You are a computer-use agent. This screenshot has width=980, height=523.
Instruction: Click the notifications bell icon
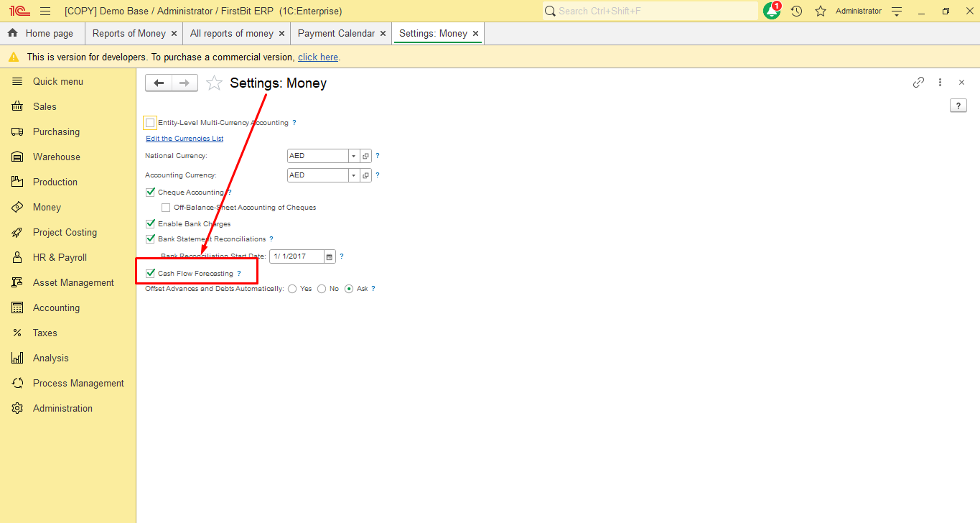771,11
